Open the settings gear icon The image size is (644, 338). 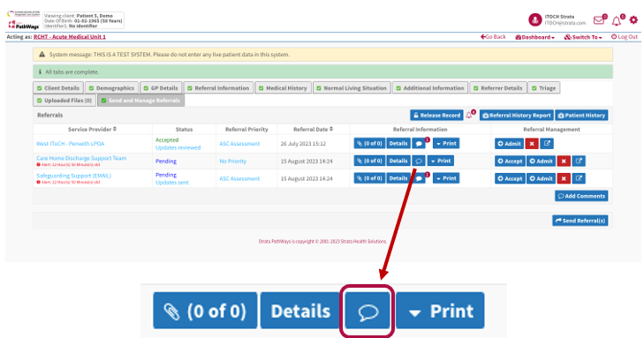coord(633,19)
